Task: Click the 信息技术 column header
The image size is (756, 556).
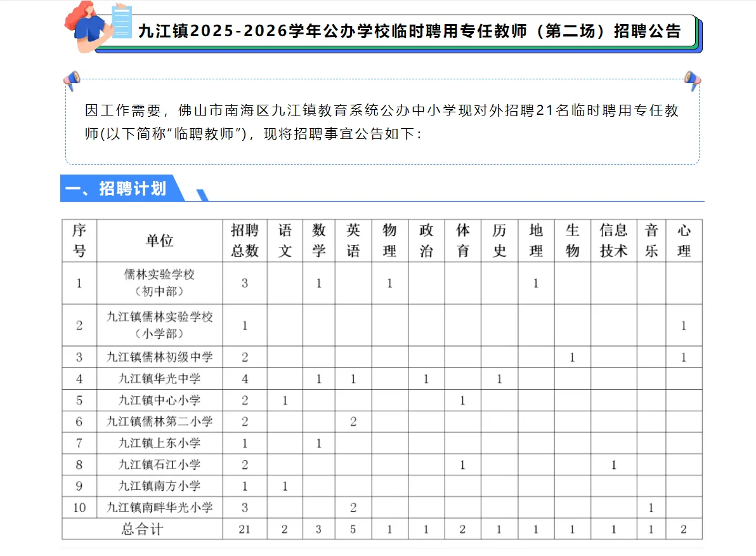Action: tap(614, 241)
